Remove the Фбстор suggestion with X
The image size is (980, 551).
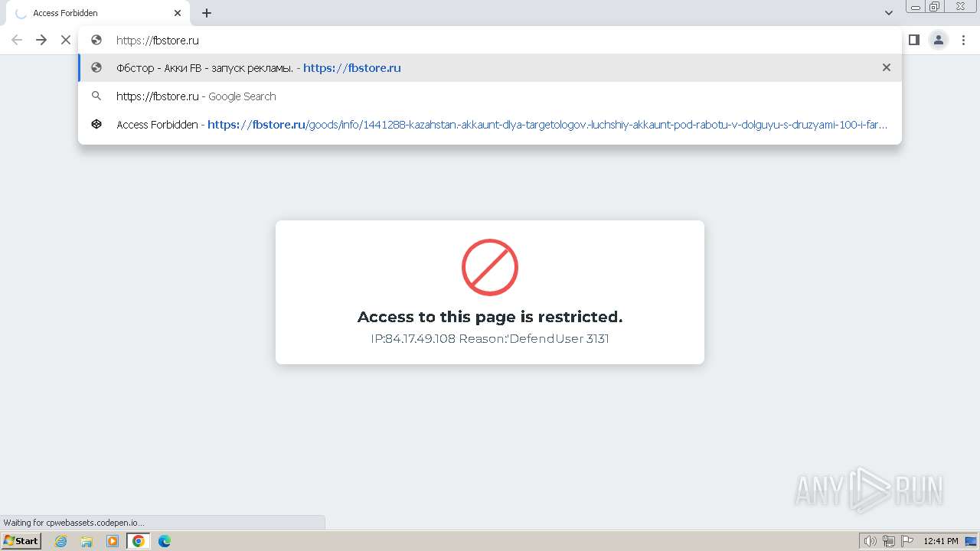click(x=887, y=67)
